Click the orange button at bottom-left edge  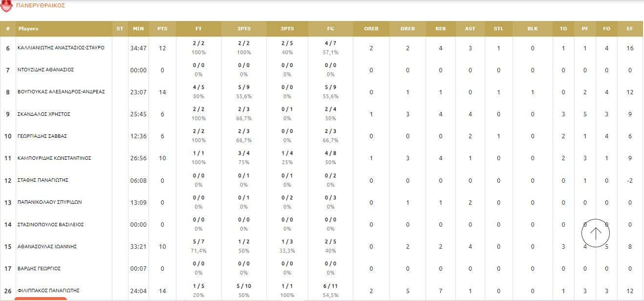(x=41, y=299)
